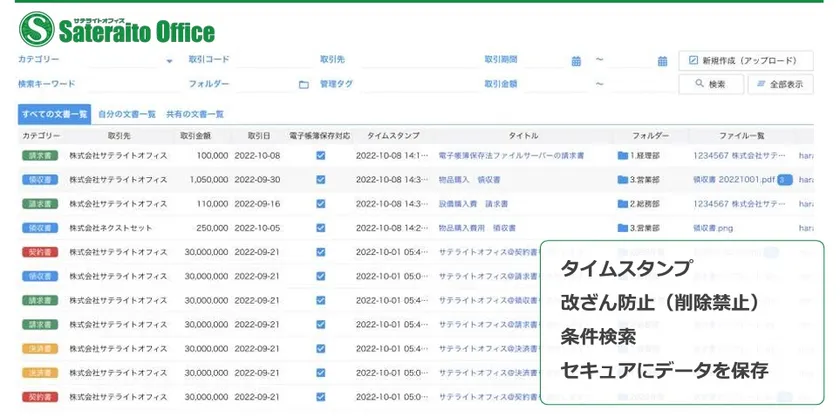Click the 検索 search button
Image resolution: width=840 pixels, height=418 pixels.
click(711, 85)
